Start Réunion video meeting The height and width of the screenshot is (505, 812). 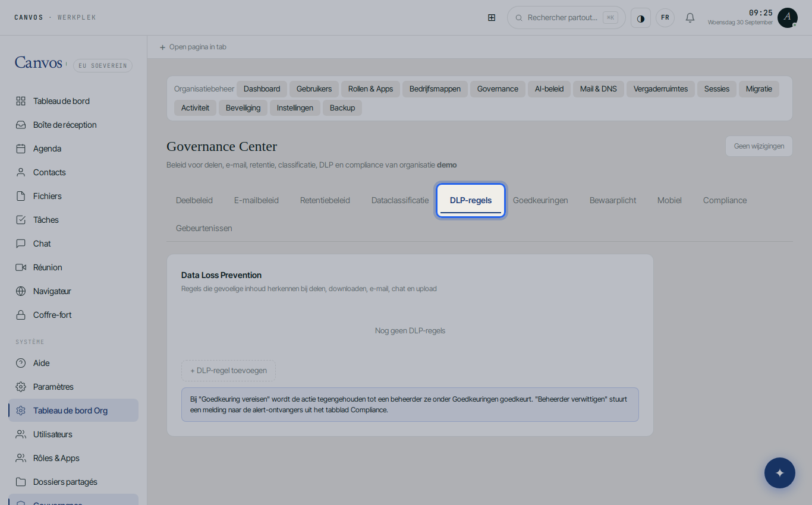pyautogui.click(x=74, y=267)
